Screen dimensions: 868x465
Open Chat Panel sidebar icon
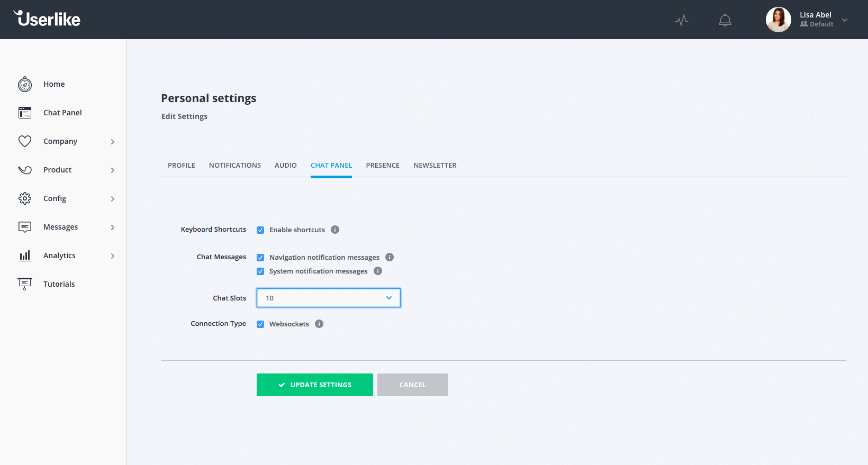tap(25, 113)
